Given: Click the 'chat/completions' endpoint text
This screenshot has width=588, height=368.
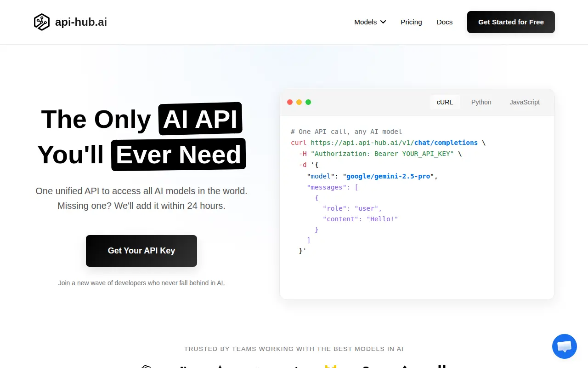Looking at the screenshot, I should coord(446,143).
